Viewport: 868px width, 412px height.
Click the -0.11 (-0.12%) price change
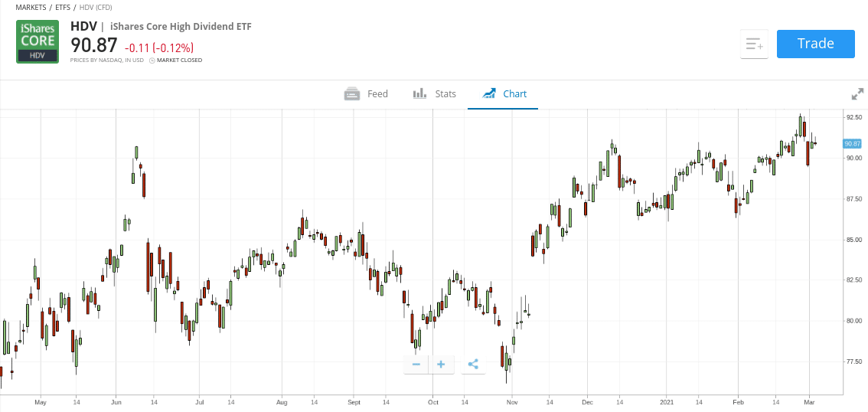pyautogui.click(x=159, y=47)
